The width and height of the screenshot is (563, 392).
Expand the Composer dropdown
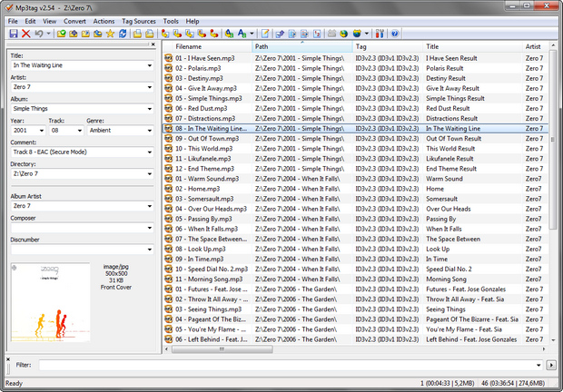[x=149, y=228]
